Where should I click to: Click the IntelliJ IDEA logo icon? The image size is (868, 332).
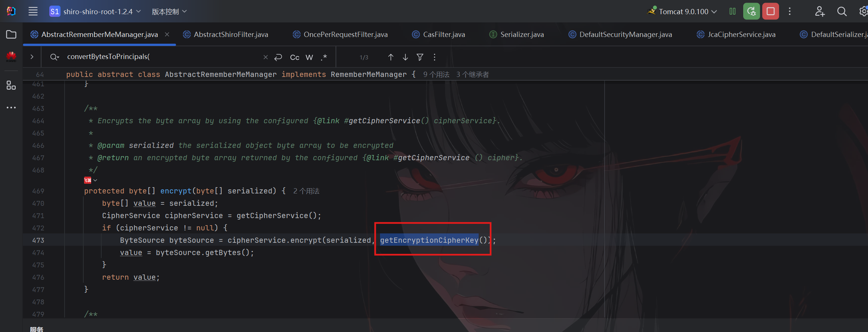[x=11, y=11]
